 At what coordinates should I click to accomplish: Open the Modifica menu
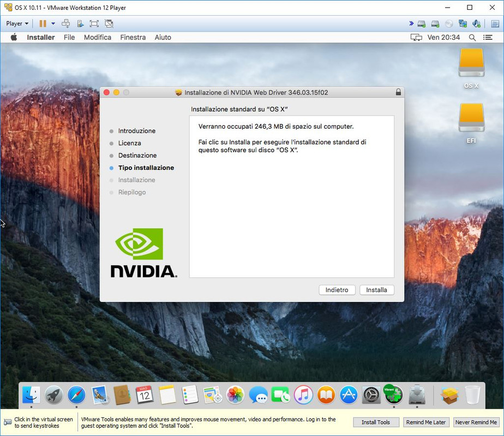[98, 37]
